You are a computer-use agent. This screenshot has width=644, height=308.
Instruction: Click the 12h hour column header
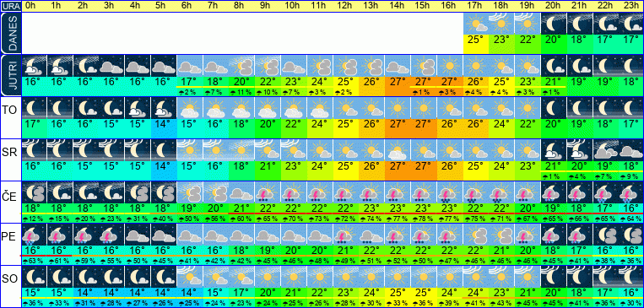344,6
